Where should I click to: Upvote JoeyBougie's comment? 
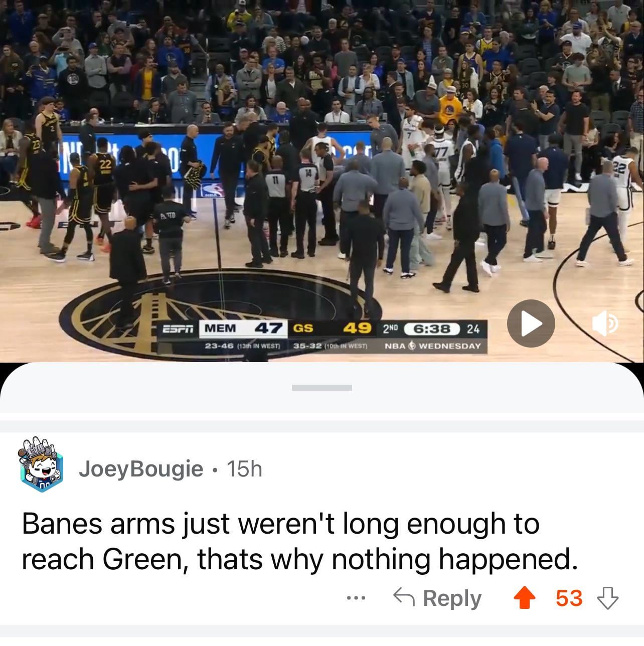click(524, 598)
